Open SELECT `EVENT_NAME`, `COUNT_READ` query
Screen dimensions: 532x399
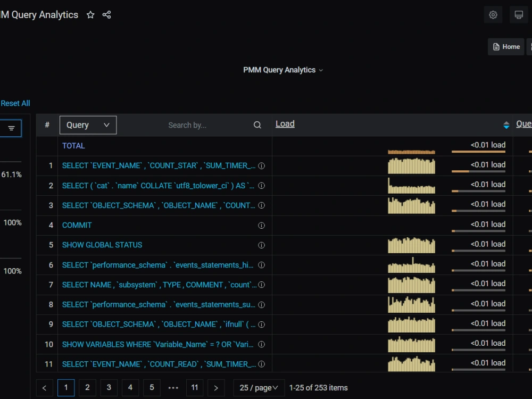coord(159,364)
